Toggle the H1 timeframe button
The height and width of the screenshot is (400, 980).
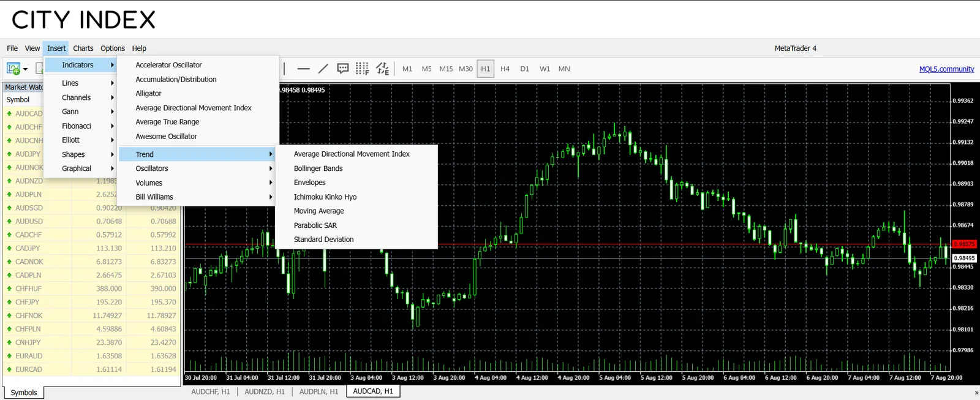pyautogui.click(x=486, y=69)
